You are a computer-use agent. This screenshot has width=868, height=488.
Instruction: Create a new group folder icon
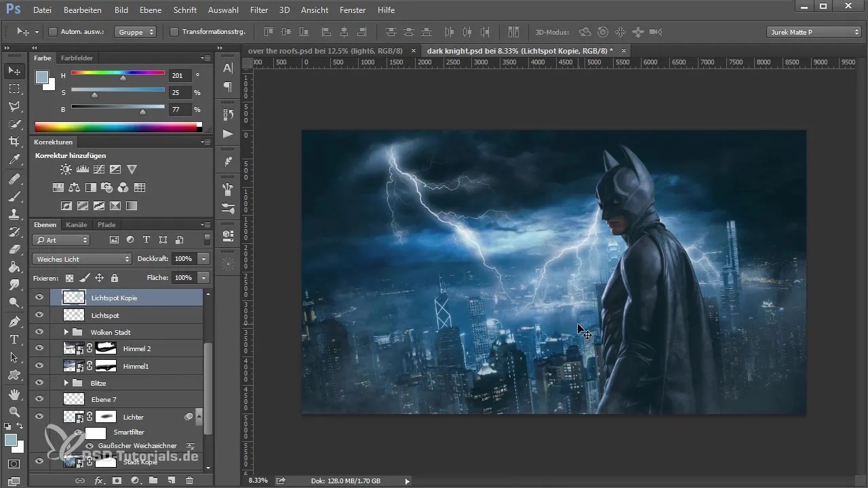[153, 480]
